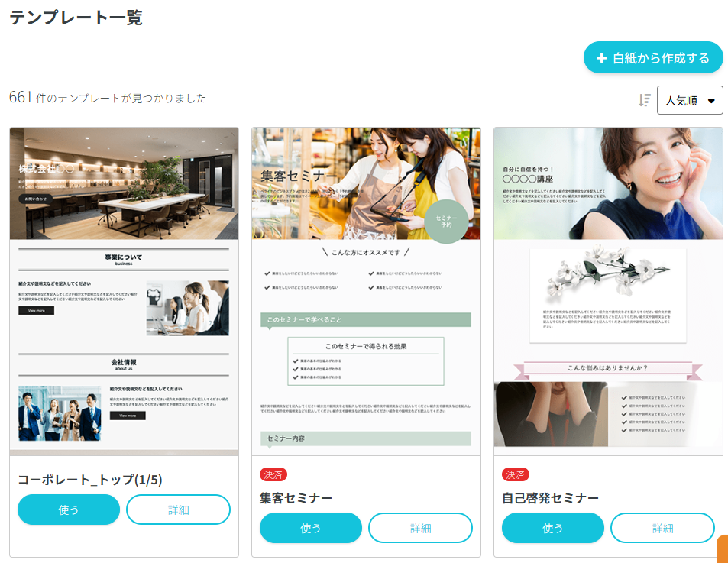This screenshot has width=728, height=563.
Task: Click the 決済 badge above 集客セミナー
Action: 273,474
